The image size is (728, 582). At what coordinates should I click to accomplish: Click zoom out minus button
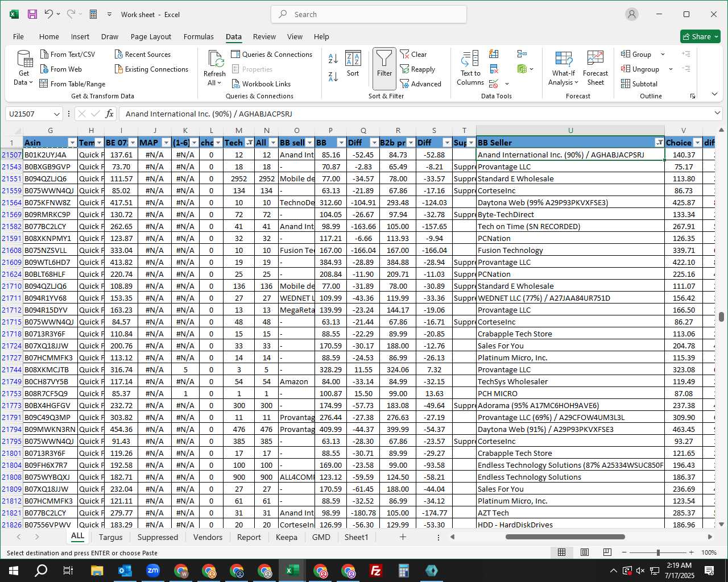click(x=624, y=552)
